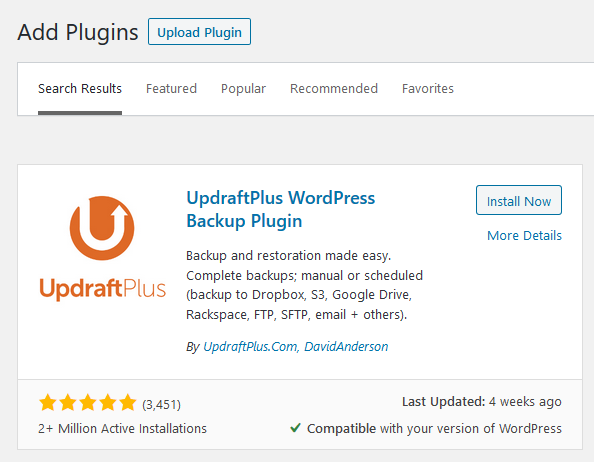Click the green compatibility checkmark icon

(x=295, y=428)
